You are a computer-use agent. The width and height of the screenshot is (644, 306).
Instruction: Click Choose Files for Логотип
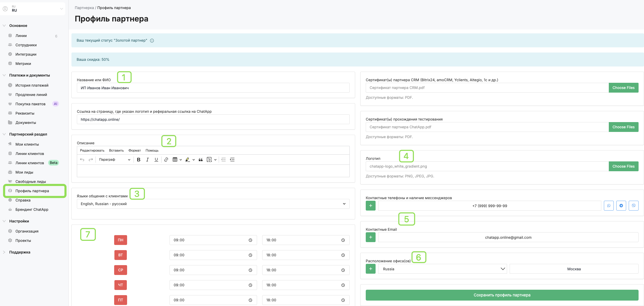(623, 166)
